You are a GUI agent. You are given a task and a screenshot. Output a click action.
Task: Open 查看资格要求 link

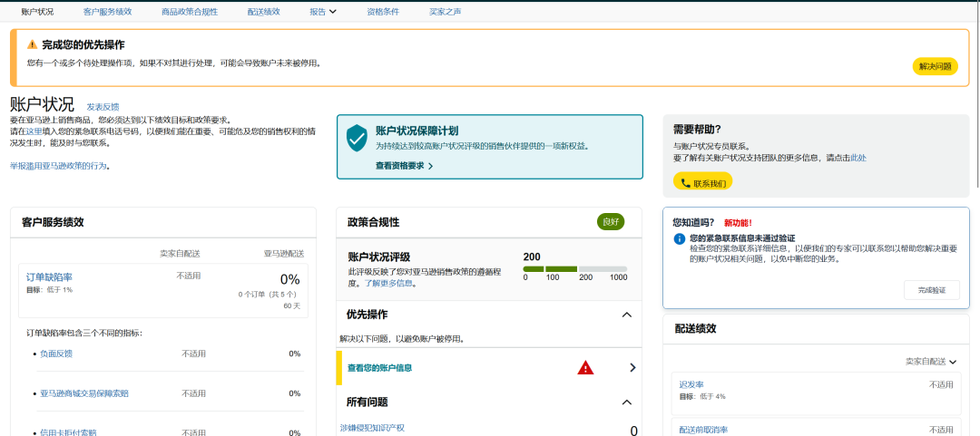pos(404,166)
